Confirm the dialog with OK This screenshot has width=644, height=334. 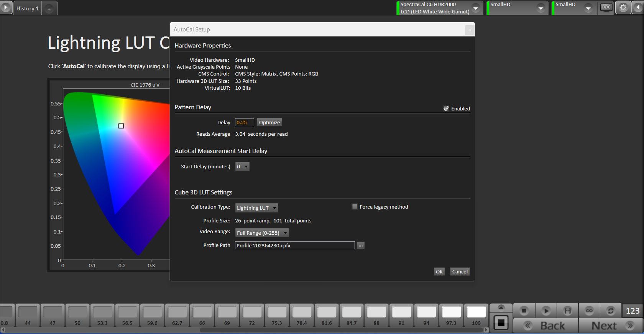coord(439,271)
